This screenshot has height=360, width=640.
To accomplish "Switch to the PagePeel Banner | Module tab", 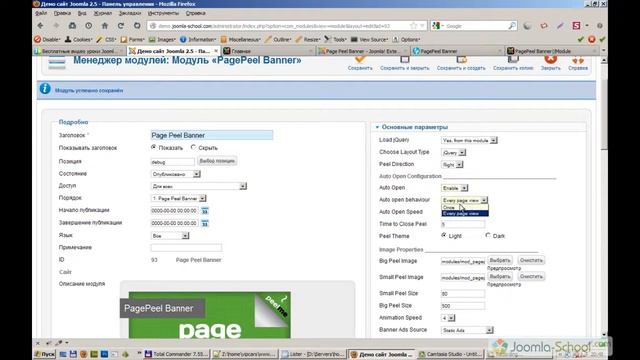I will [x=551, y=51].
